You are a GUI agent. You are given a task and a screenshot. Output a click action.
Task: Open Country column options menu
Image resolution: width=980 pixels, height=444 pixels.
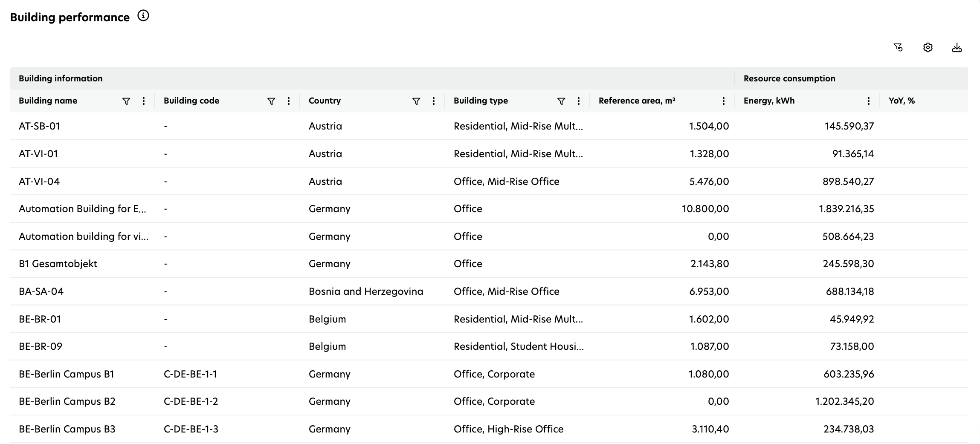[x=434, y=101]
